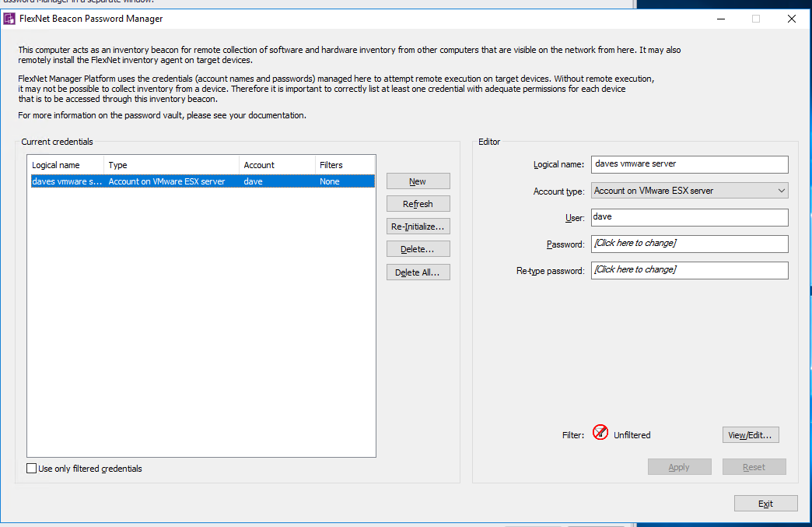Open the View/Edit... filter dialog
The height and width of the screenshot is (527, 812).
point(751,435)
